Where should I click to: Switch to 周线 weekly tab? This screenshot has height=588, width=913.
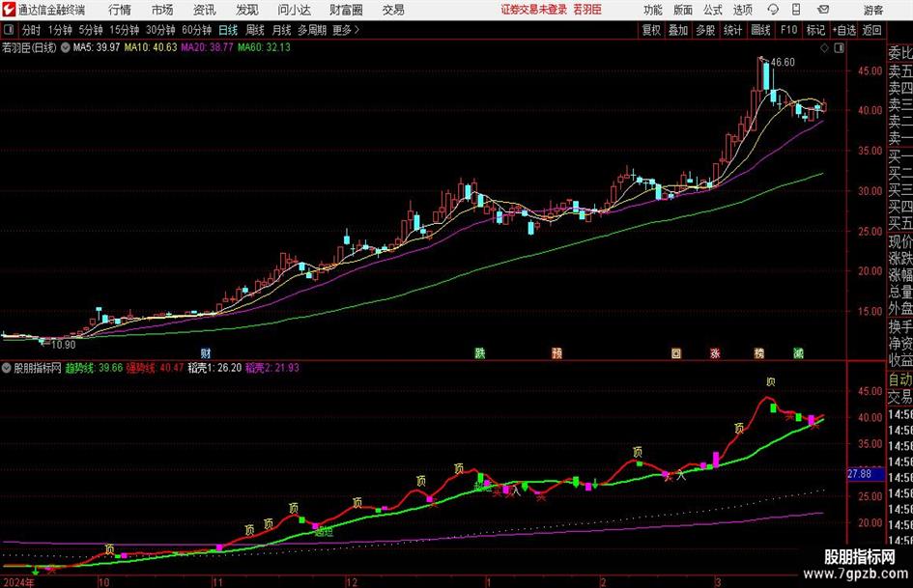pos(255,30)
